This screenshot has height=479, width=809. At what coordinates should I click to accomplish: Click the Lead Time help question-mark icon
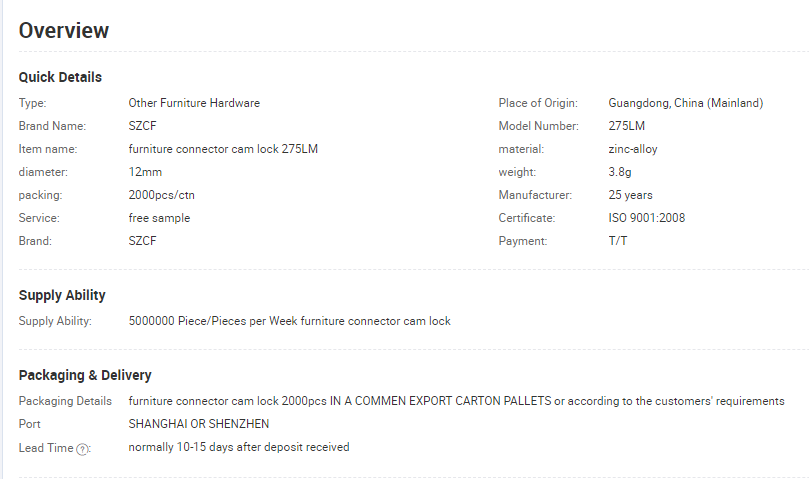click(x=82, y=449)
